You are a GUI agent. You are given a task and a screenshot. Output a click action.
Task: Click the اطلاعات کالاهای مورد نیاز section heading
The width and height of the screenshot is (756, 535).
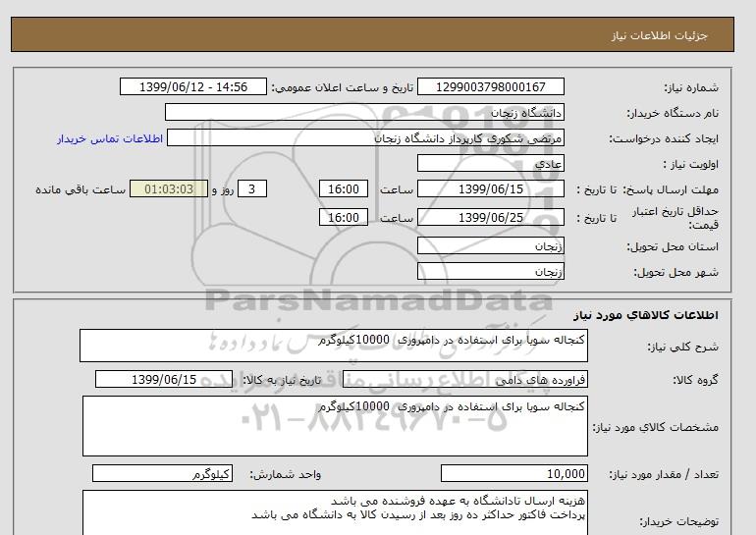[646, 315]
